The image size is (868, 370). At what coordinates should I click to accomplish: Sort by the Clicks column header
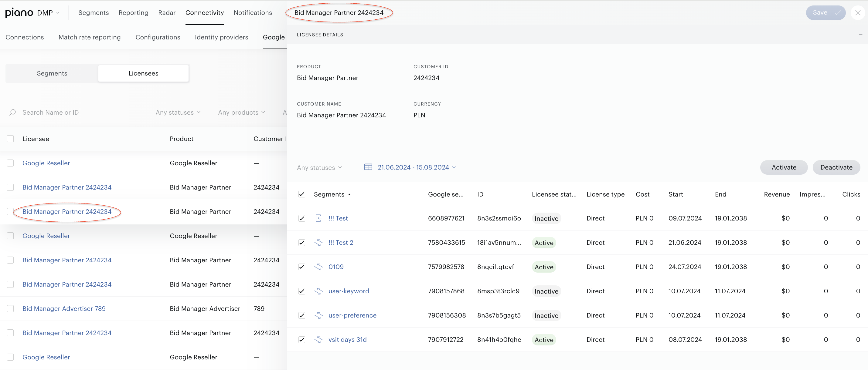(x=851, y=194)
